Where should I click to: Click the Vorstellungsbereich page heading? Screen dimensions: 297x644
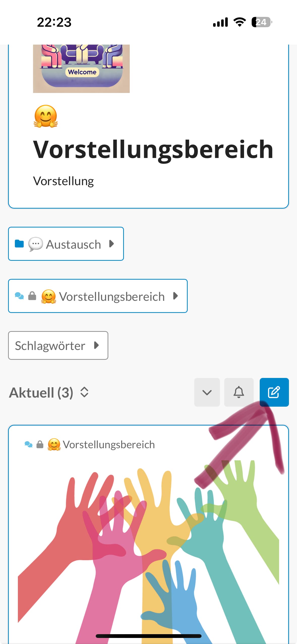click(153, 150)
